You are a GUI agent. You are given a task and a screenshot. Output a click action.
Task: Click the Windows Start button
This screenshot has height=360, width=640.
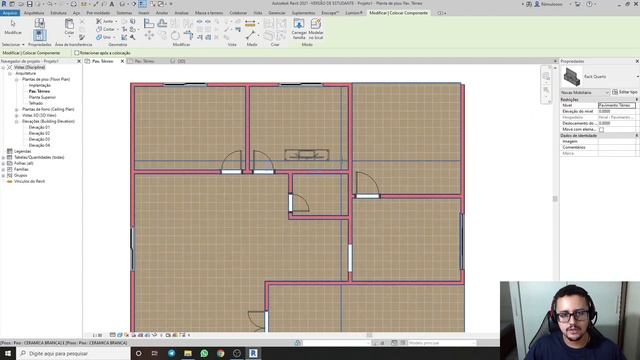pyautogui.click(x=8, y=353)
